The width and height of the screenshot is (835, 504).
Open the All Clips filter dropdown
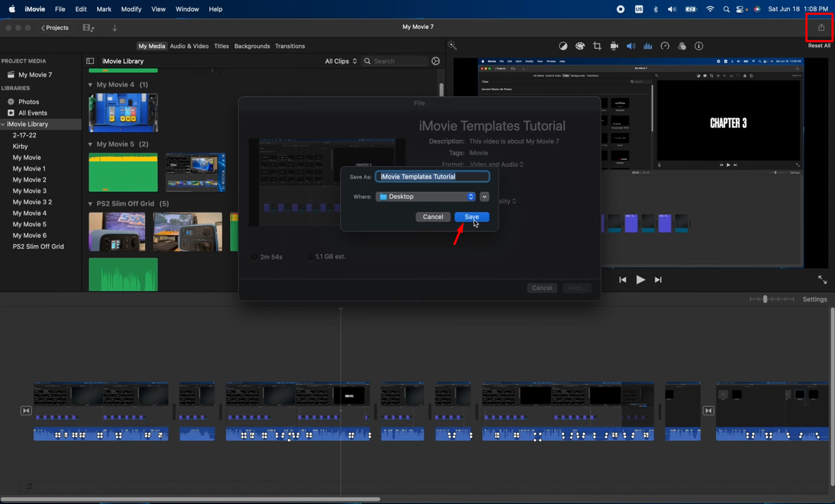tap(341, 61)
